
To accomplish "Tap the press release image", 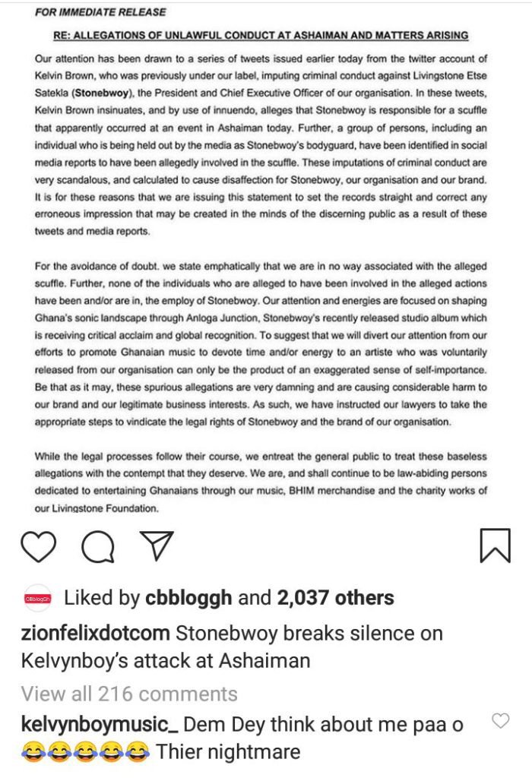I will 261,260.
